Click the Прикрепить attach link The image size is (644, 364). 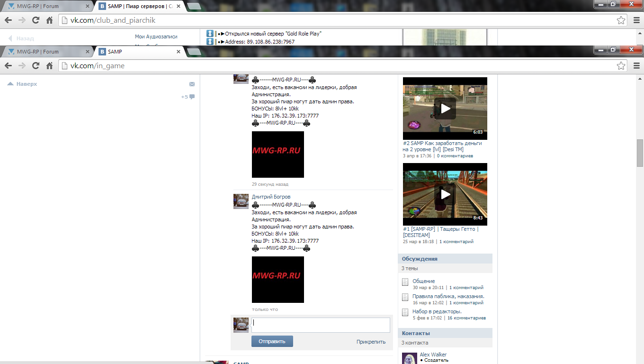[371, 342]
